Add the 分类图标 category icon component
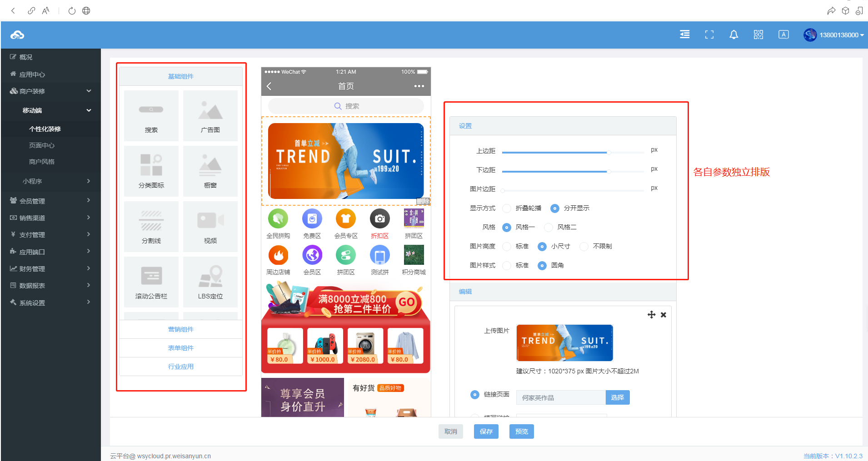Image resolution: width=868 pixels, height=461 pixels. (151, 171)
